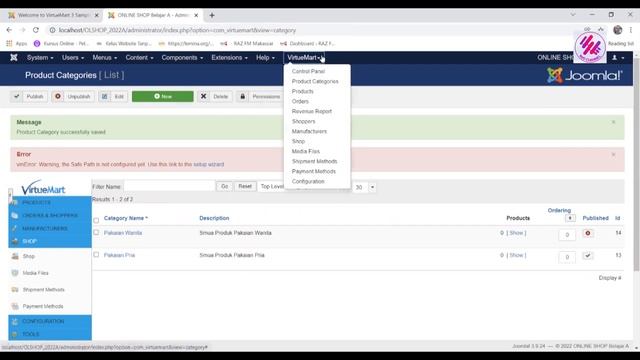Collapse the VirtueMart menu

pyautogui.click(x=304, y=58)
